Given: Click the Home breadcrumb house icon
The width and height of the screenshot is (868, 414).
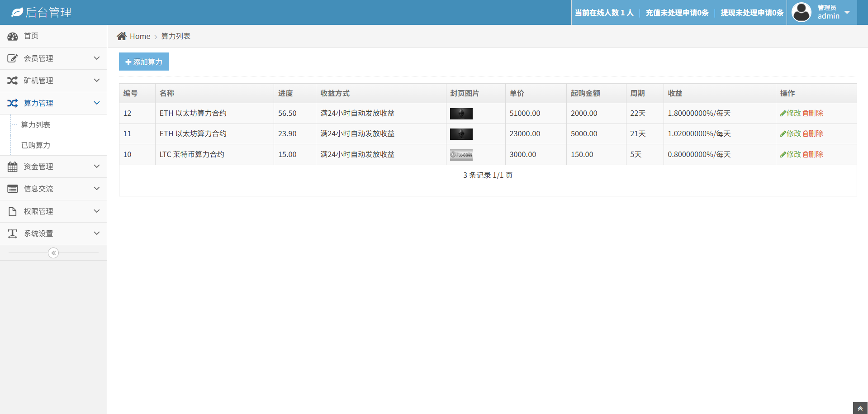Looking at the screenshot, I should (121, 36).
